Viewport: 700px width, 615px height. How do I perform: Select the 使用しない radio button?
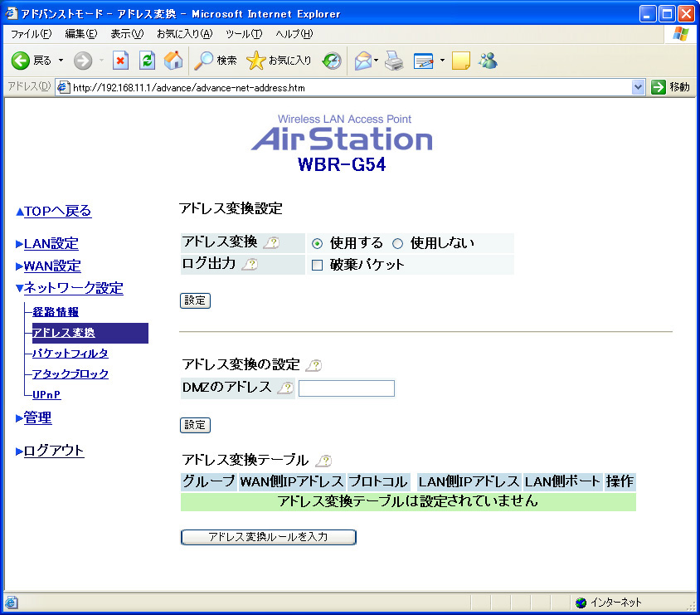click(x=397, y=244)
